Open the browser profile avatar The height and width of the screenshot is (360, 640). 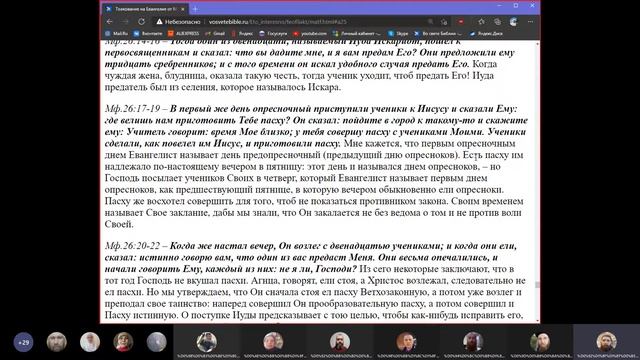(x=513, y=22)
